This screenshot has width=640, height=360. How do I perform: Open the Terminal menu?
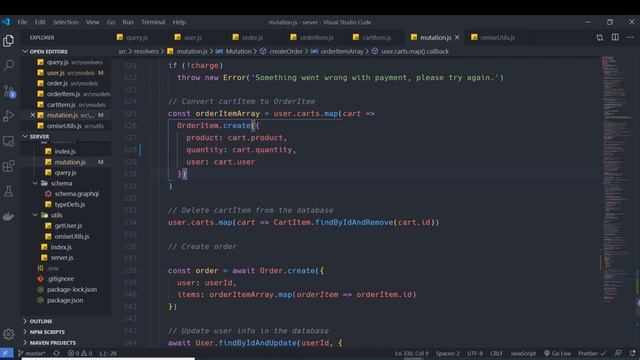[153, 22]
